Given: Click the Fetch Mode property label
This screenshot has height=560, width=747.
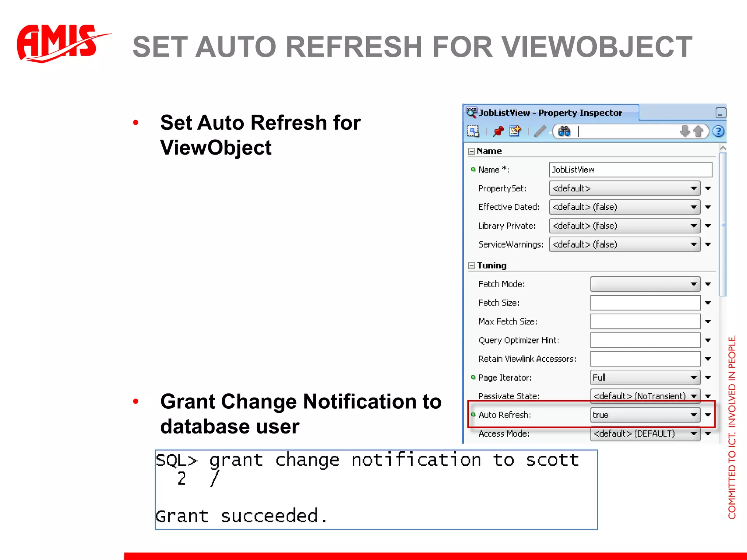Looking at the screenshot, I should pyautogui.click(x=502, y=284).
